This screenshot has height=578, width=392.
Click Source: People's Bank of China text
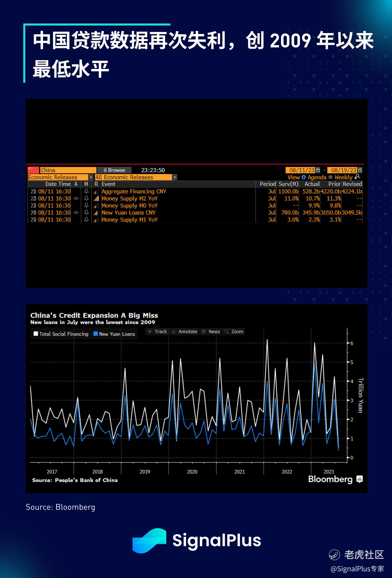(x=75, y=480)
